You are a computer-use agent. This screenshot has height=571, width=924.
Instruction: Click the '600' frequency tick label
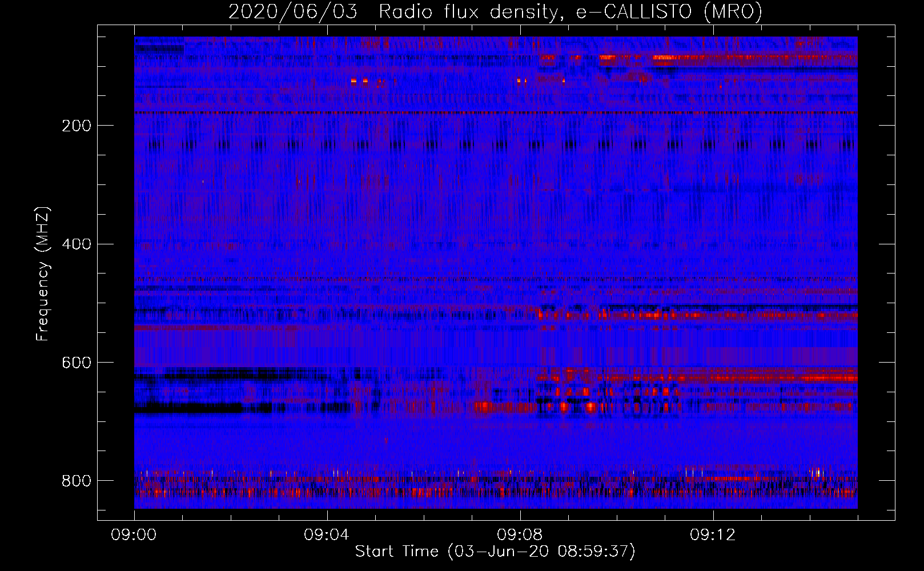tap(76, 363)
